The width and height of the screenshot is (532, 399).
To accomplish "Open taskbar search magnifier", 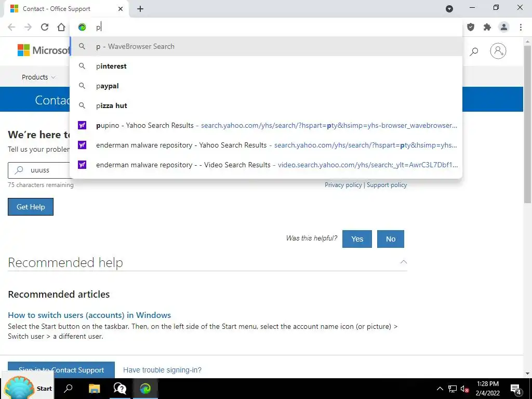I will point(68,389).
